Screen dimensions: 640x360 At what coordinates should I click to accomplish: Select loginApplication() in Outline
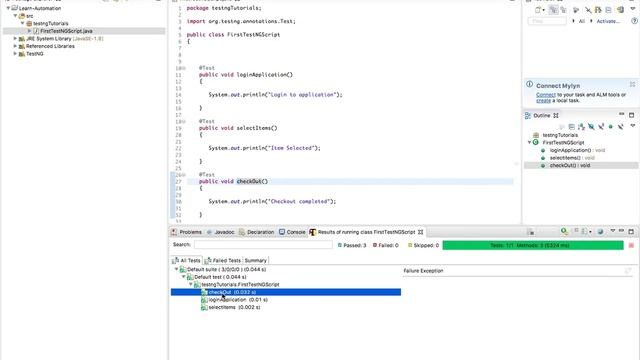coord(577,150)
